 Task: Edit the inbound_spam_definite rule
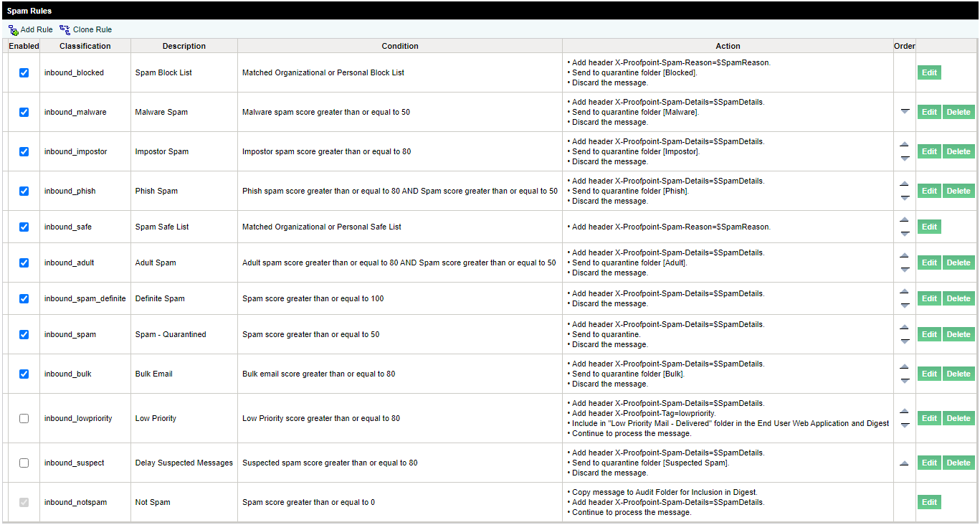(929, 298)
